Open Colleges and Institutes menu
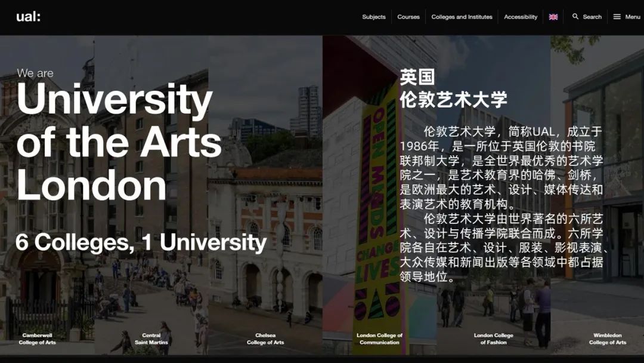Image resolution: width=644 pixels, height=363 pixels. coord(462,17)
